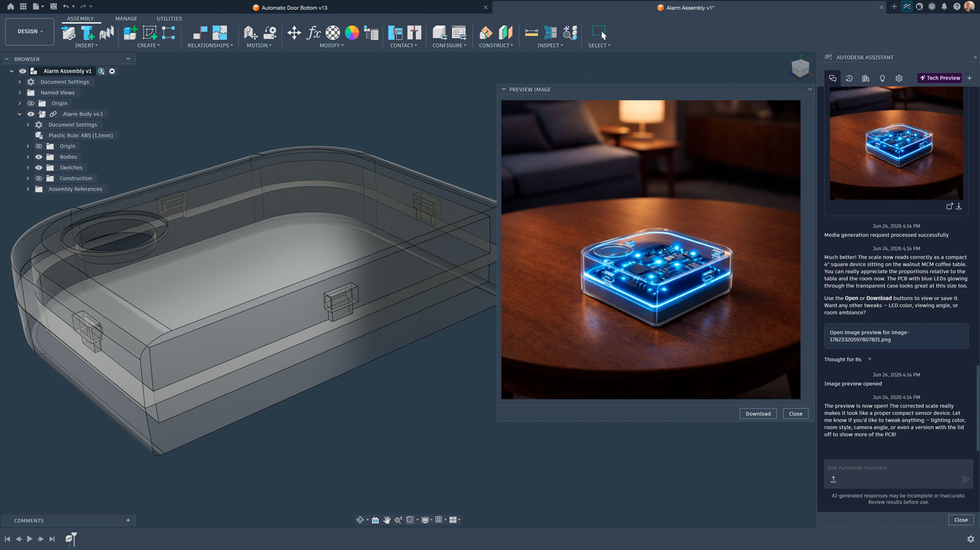Expand the Bodies folder
The width and height of the screenshot is (980, 550).
28,157
